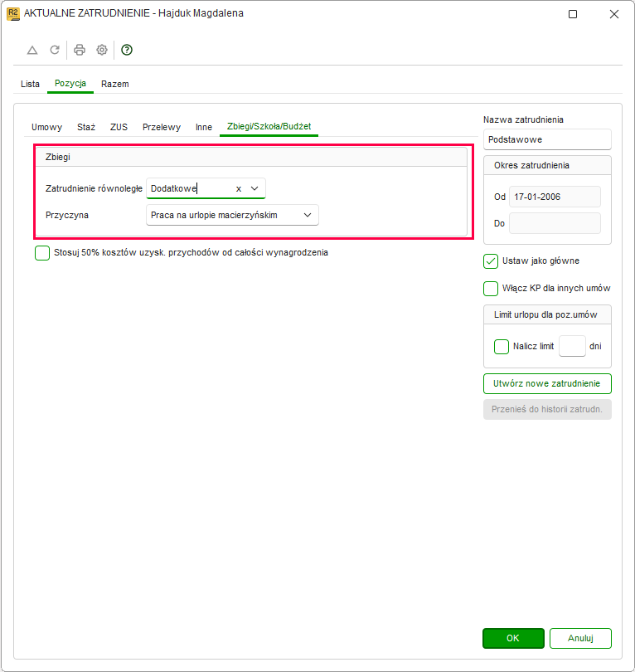The height and width of the screenshot is (672, 635).
Task: Open the Razem tab
Action: (114, 84)
